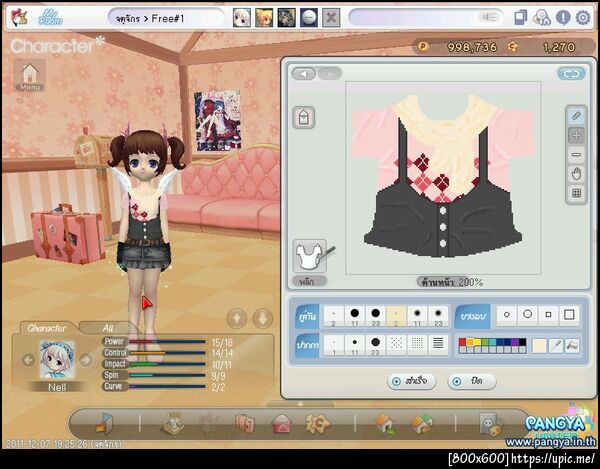Switch to the Character tab
Screen dimensions: 600x469
(x=47, y=328)
